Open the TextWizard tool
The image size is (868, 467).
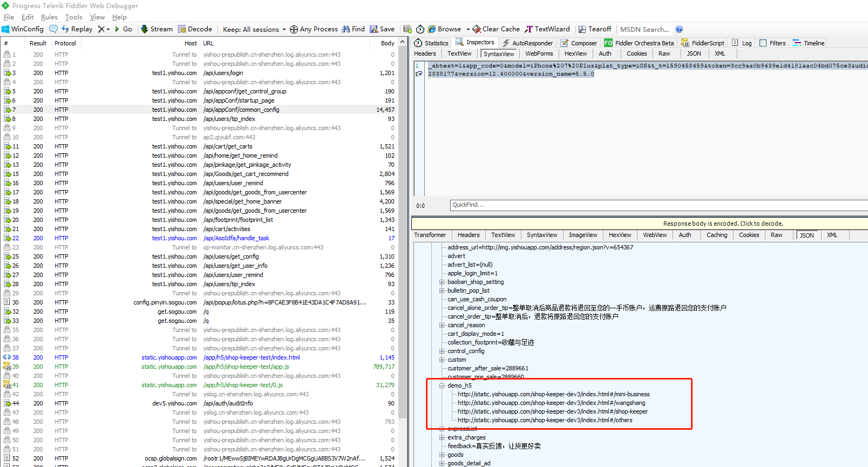click(x=547, y=29)
